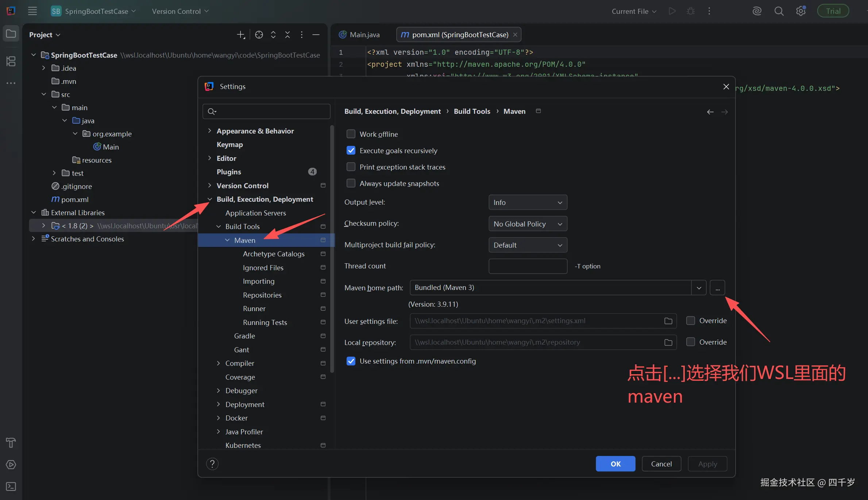Enable the Work offline checkbox

351,134
